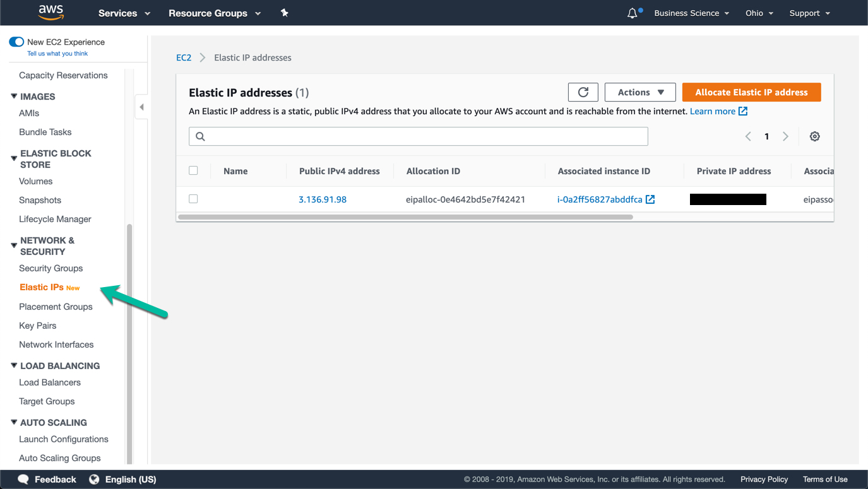The width and height of the screenshot is (868, 489).
Task: Click external link icon next to Learn more
Action: tap(743, 111)
